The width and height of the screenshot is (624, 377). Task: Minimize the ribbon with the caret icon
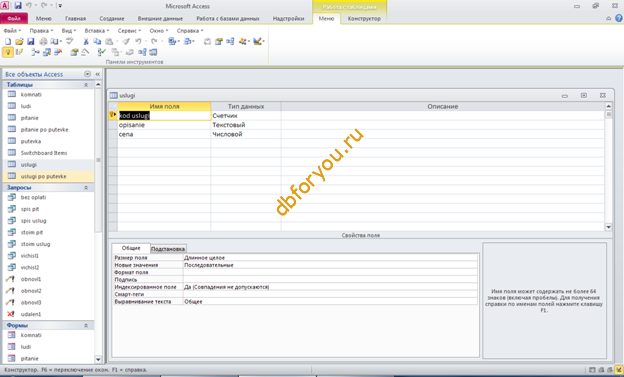(608, 18)
